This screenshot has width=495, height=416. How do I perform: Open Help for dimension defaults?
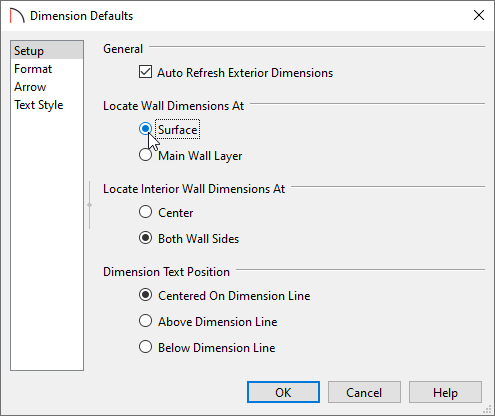click(x=445, y=392)
